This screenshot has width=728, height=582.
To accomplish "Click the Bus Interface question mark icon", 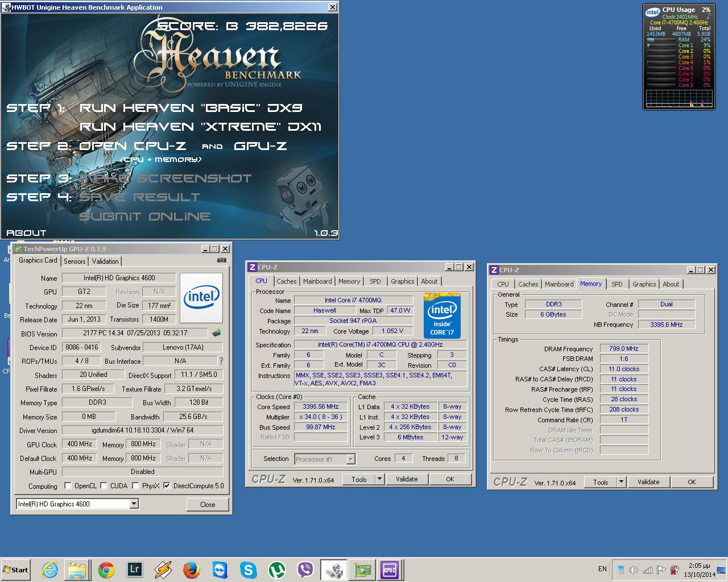I will click(221, 360).
